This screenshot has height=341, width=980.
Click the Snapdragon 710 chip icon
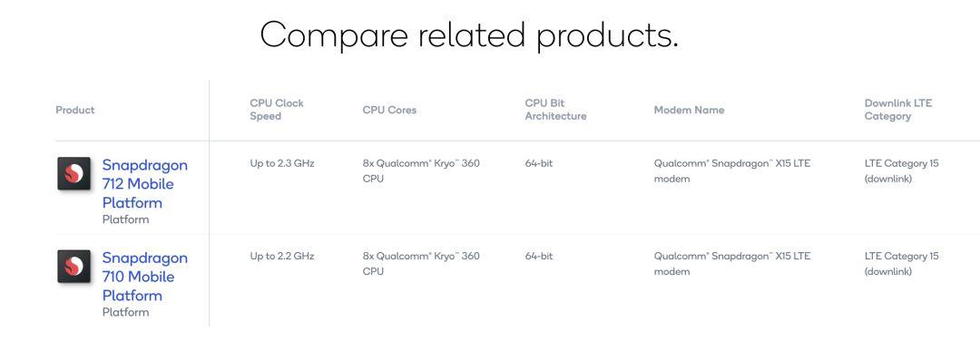tap(74, 267)
